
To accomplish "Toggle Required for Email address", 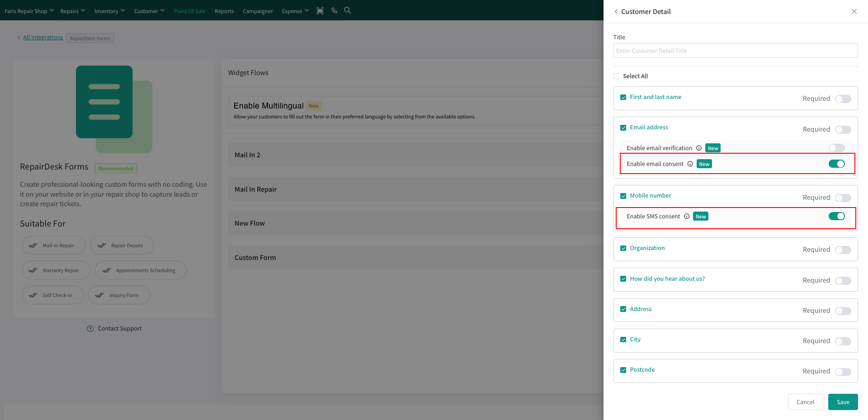I will 843,130.
